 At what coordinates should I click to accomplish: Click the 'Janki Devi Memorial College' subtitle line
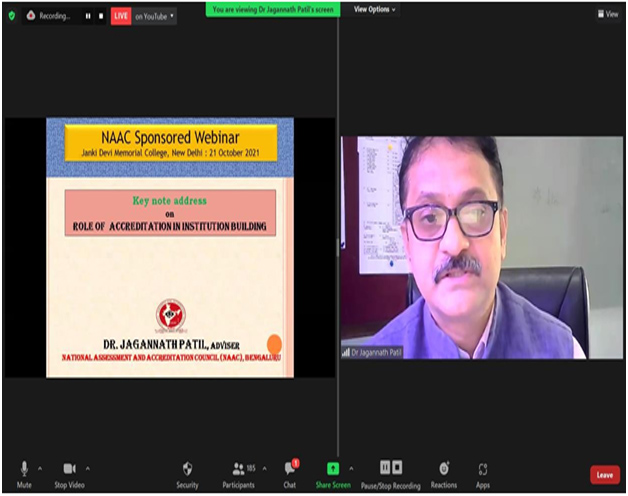tap(170, 153)
